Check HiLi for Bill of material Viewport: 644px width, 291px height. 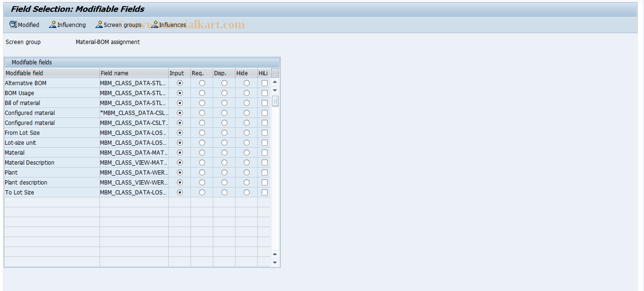click(x=264, y=103)
